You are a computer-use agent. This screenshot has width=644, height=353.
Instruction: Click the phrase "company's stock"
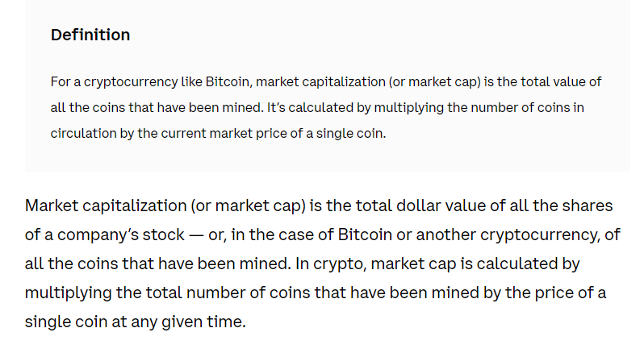(x=121, y=235)
